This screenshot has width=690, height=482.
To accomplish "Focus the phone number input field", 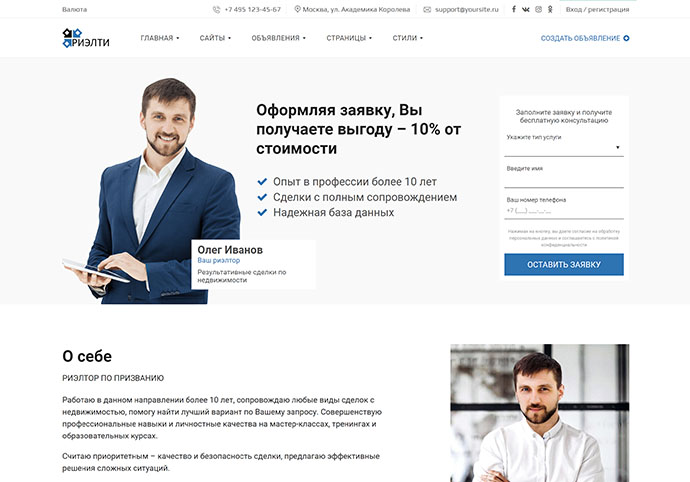I will 564,211.
